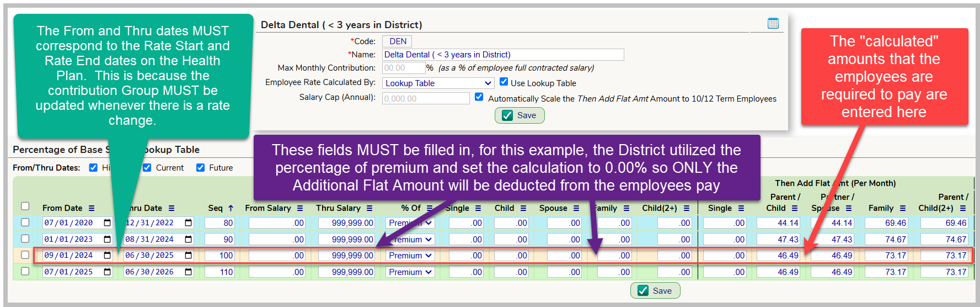Open Parent / Child(2+) column menu icon
The height and width of the screenshot is (307, 980).
[x=963, y=208]
